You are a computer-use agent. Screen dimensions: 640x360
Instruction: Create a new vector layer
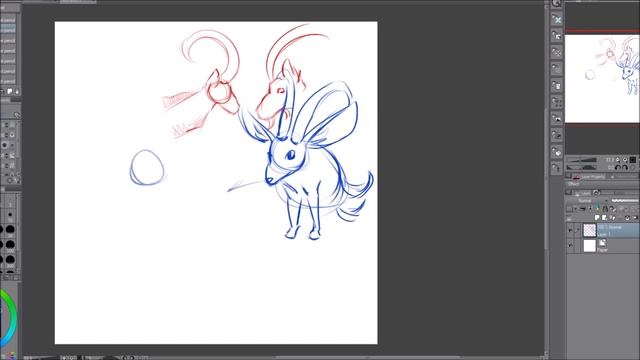pos(604,218)
